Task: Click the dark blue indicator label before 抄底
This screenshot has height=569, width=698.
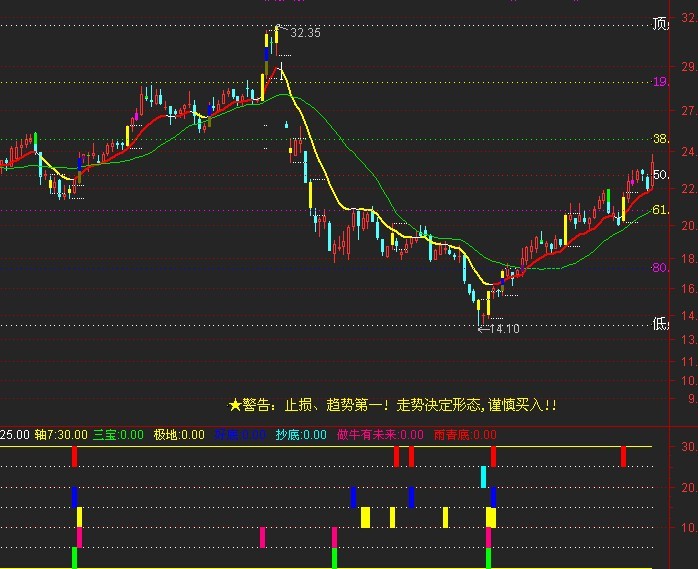Action: [240, 435]
